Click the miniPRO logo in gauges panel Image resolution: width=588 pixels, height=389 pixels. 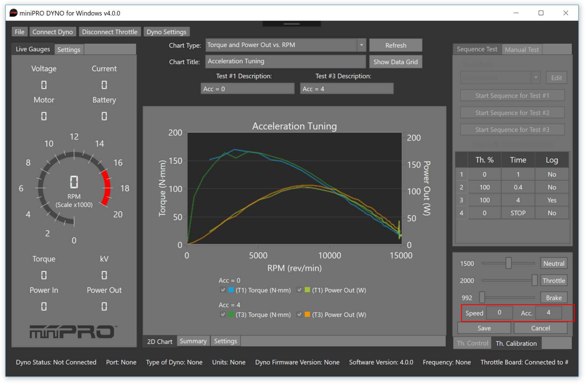(x=73, y=331)
